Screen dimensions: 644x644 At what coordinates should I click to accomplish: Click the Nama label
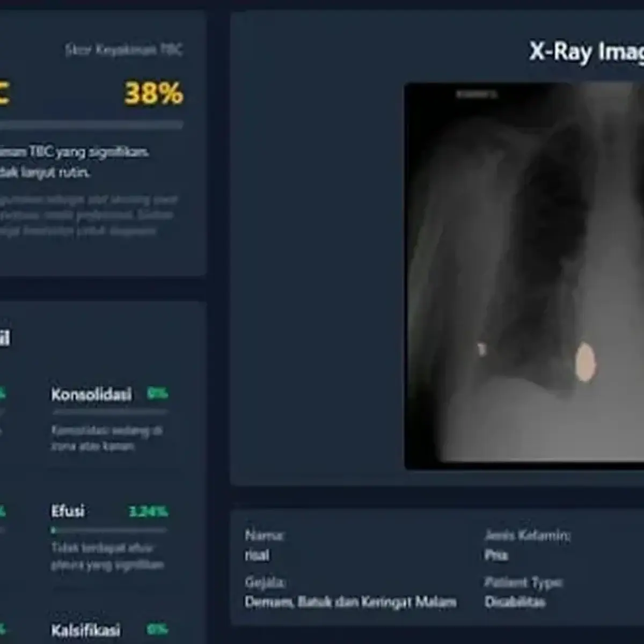coord(265,536)
